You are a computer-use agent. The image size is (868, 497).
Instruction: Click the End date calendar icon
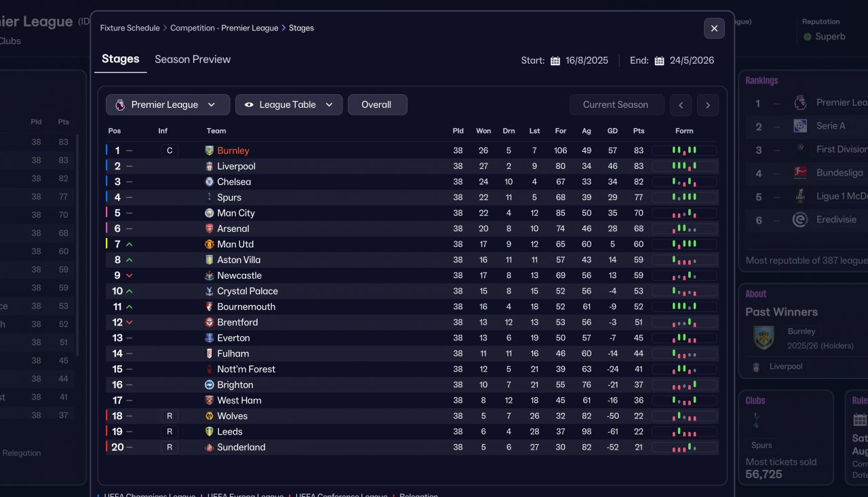coord(659,60)
